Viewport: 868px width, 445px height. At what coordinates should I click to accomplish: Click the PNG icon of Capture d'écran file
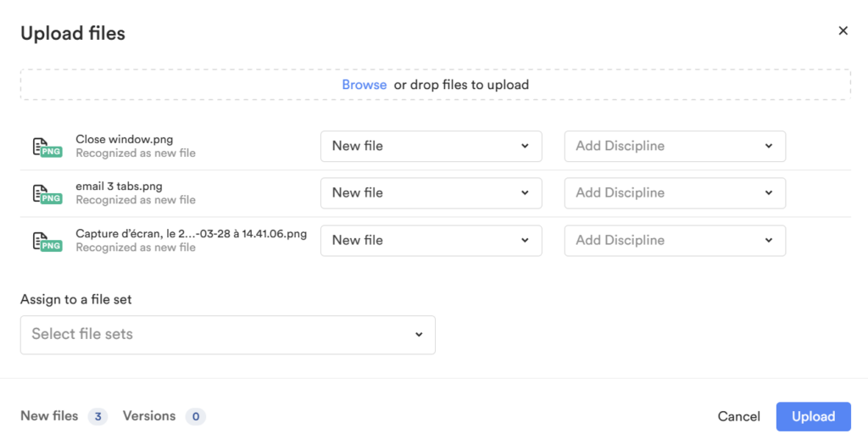click(47, 242)
